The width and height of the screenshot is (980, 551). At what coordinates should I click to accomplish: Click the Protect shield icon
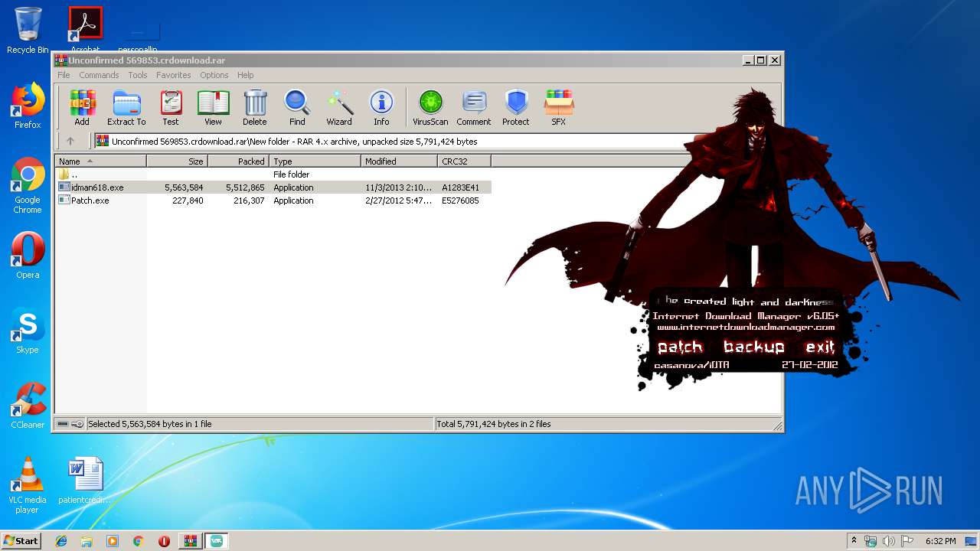[x=516, y=107]
